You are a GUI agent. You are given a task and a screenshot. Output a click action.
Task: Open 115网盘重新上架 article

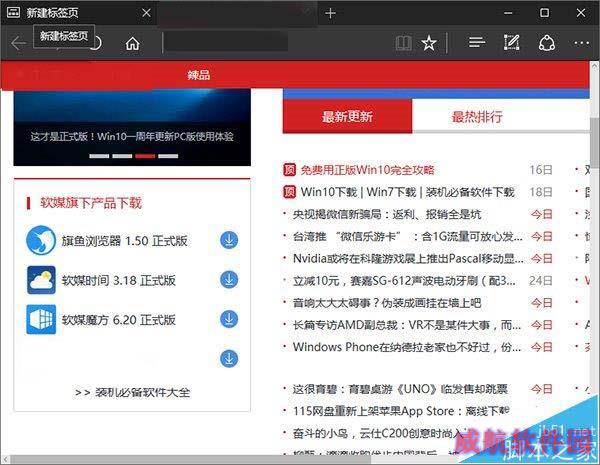tap(401, 411)
